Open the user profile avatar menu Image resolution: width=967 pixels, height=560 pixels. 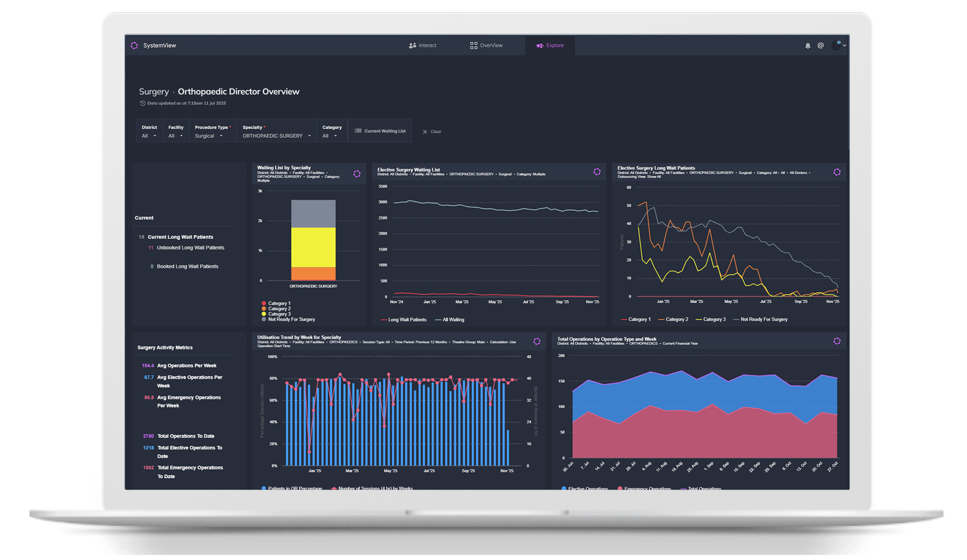(x=836, y=45)
